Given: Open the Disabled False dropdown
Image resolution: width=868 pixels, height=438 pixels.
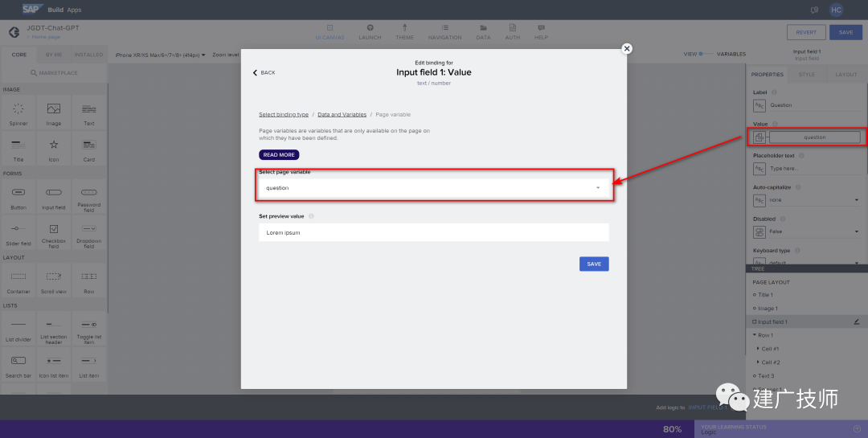Looking at the screenshot, I should [x=814, y=231].
